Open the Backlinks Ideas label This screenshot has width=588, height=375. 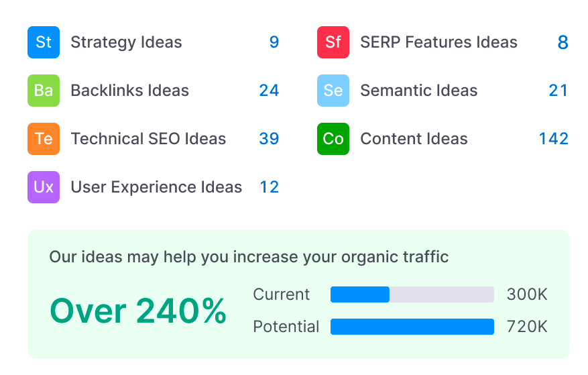click(130, 91)
